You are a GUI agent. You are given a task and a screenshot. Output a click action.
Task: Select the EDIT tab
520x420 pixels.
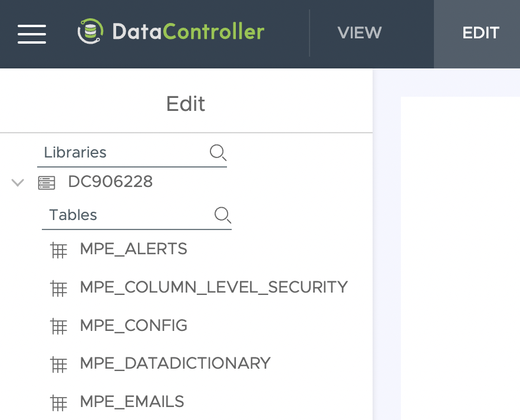480,34
